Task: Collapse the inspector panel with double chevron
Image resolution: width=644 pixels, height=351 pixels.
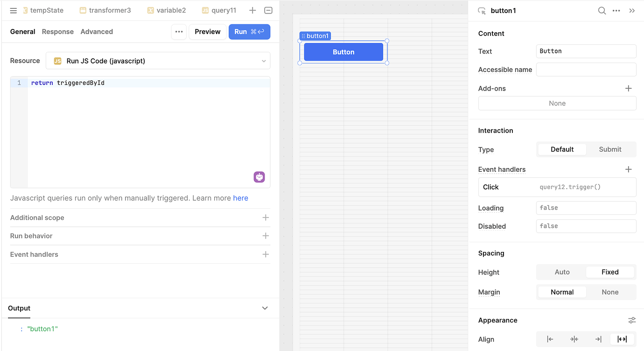Action: pos(632,11)
